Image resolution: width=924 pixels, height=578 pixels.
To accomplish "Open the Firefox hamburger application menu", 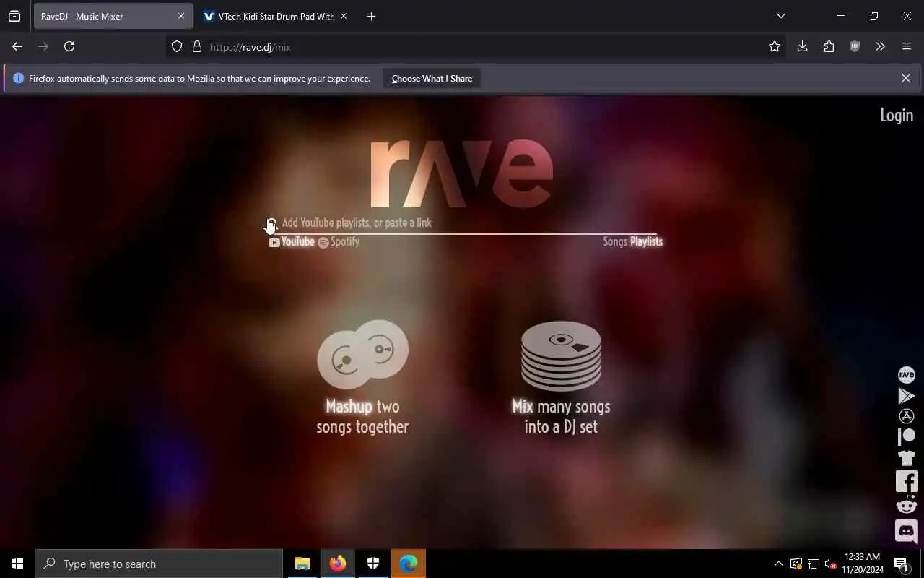I will [907, 46].
